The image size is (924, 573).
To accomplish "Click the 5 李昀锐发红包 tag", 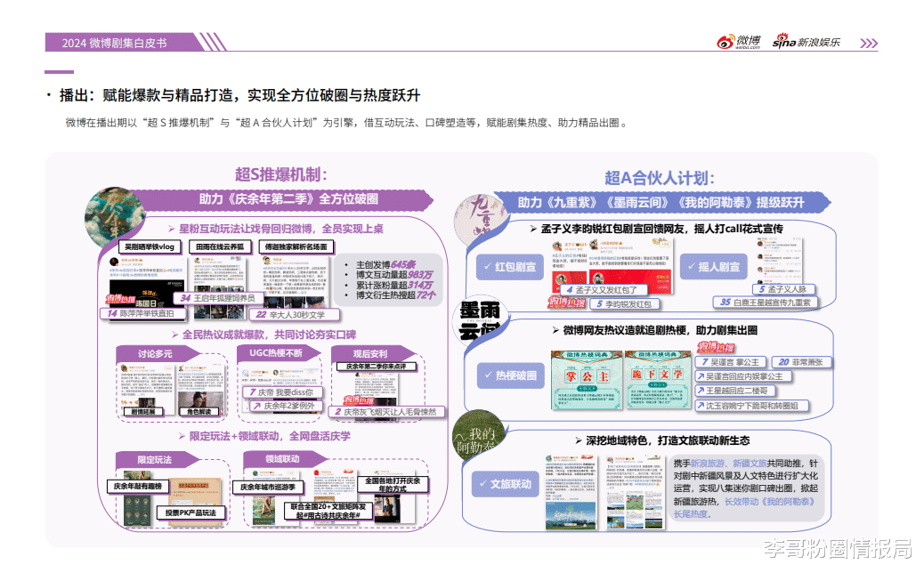I will pos(623,304).
